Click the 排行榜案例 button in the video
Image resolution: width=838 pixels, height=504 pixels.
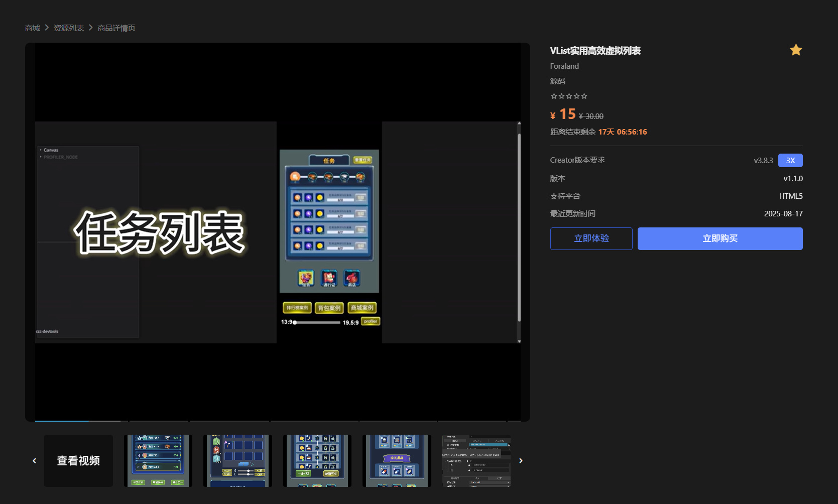tap(297, 308)
